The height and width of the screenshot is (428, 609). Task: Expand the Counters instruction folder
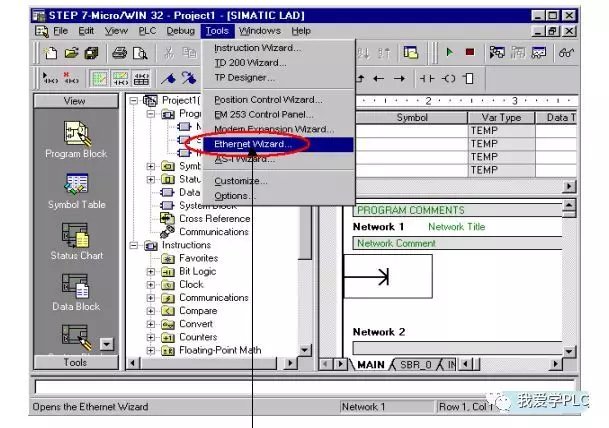click(151, 337)
